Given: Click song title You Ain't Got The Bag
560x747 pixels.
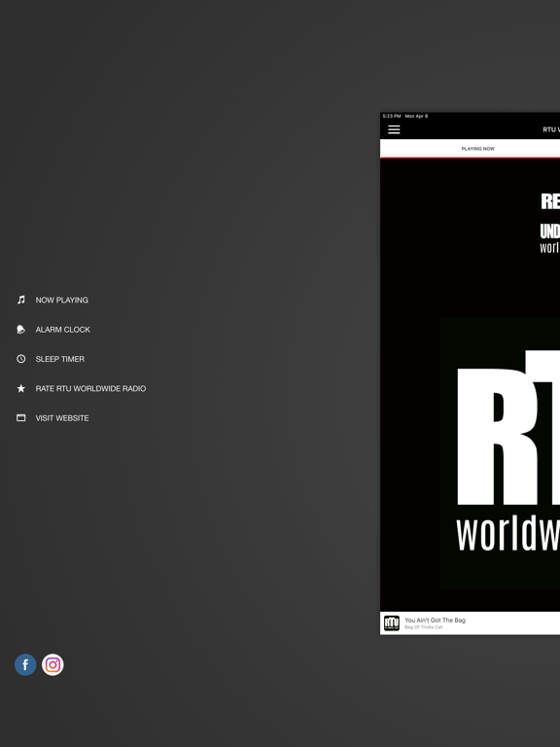Looking at the screenshot, I should click(435, 621).
